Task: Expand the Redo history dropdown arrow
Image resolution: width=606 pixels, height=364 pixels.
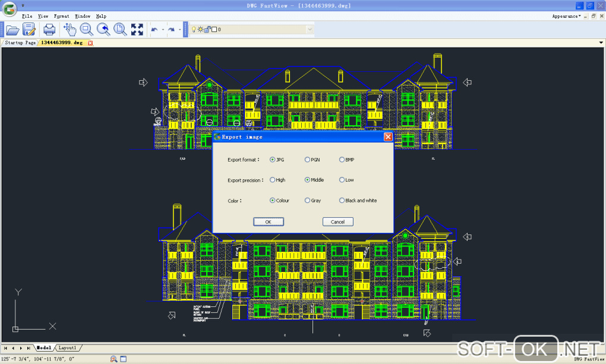Action: click(x=179, y=29)
